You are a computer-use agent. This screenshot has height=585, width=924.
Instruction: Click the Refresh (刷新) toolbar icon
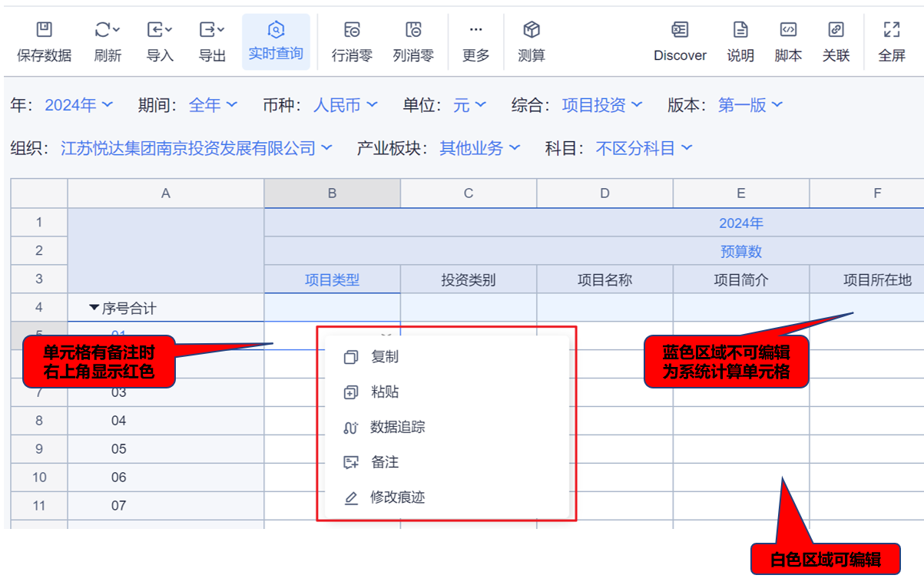pyautogui.click(x=108, y=31)
